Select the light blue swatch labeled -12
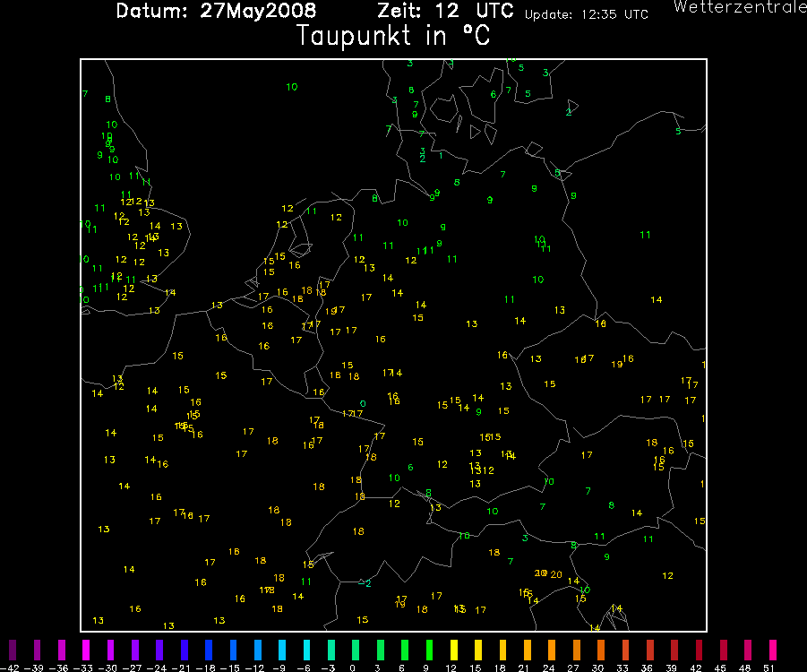Image resolution: width=807 pixels, height=672 pixels. [x=257, y=650]
